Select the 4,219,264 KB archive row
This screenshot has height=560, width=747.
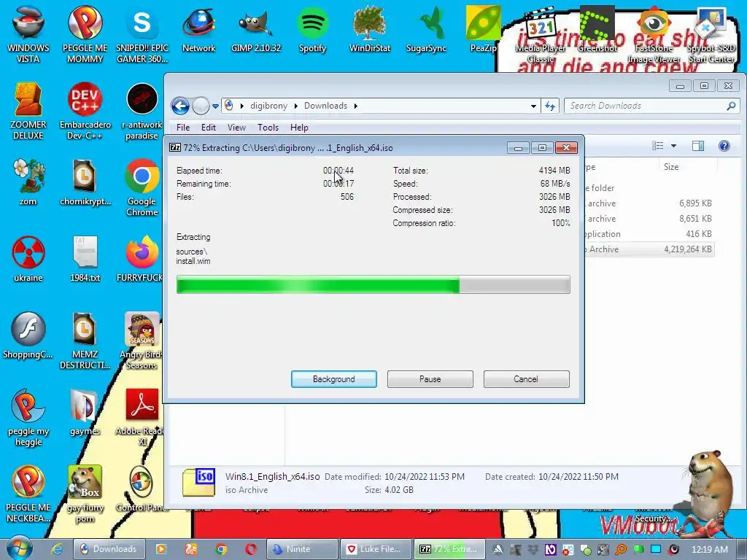(649, 249)
